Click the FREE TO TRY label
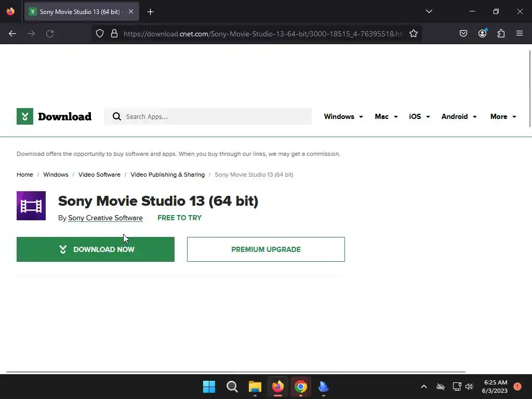Screen dimensions: 532x399 click(x=179, y=218)
